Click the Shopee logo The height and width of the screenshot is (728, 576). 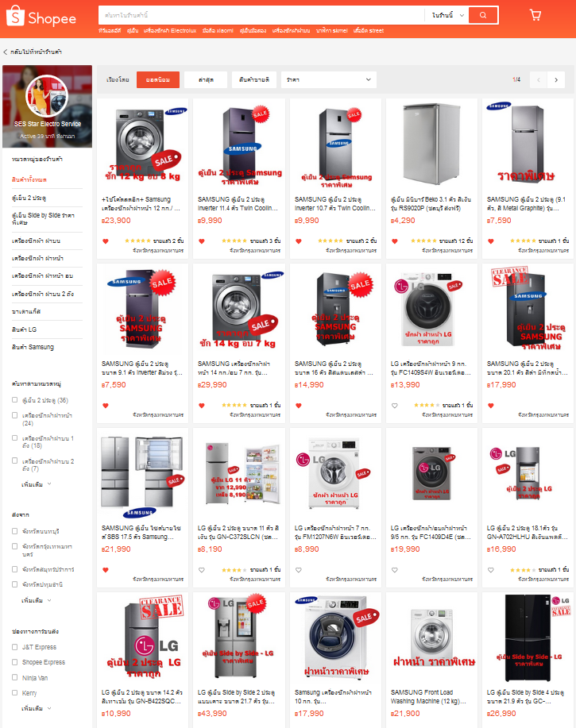[x=41, y=16]
